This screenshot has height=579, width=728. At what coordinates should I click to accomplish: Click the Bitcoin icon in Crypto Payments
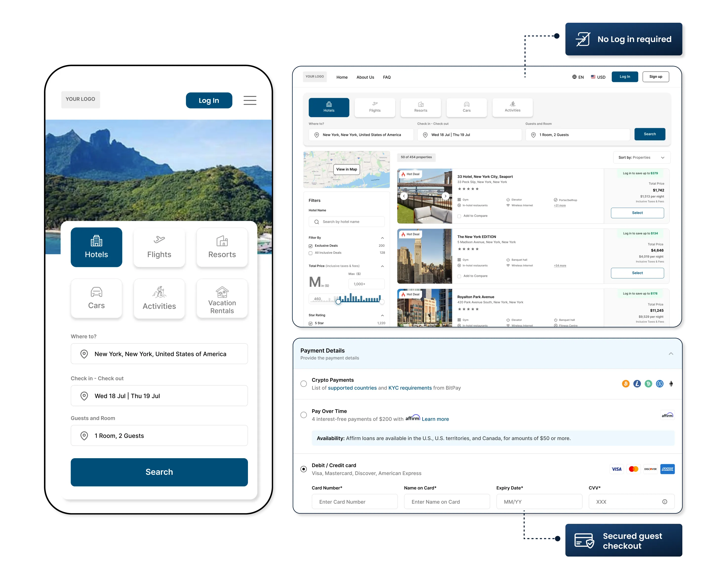[x=626, y=384]
